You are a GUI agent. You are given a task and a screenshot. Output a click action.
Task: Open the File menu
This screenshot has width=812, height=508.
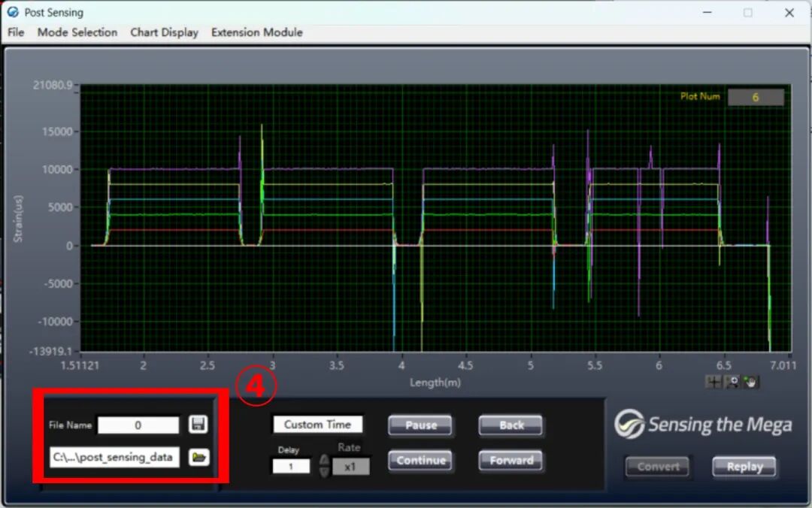click(16, 32)
